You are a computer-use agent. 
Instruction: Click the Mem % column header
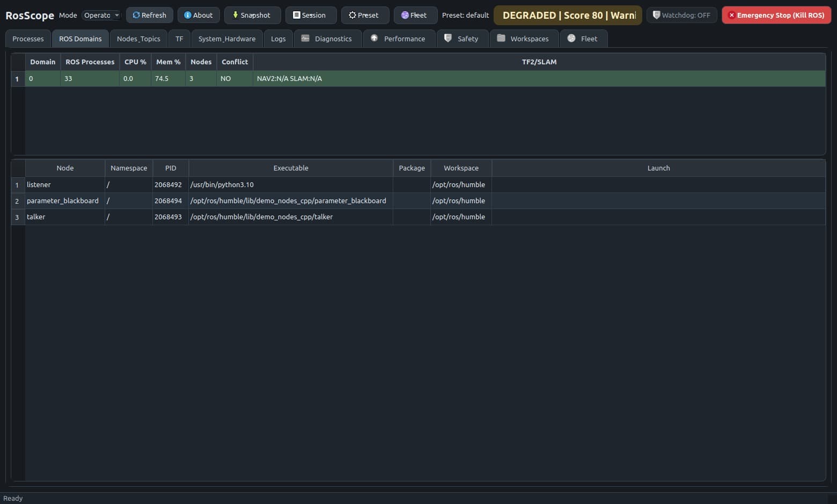pyautogui.click(x=168, y=62)
